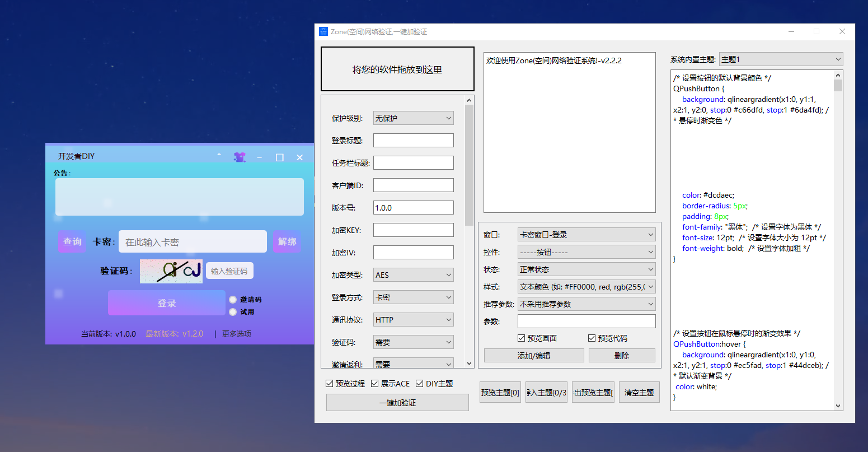Open the 样式 文本颜色 dropdown
Screen dimensions: 868x452
tap(587, 287)
